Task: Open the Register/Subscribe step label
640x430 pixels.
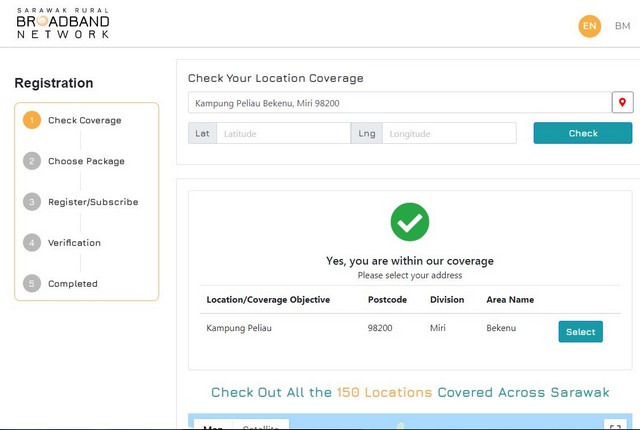Action: click(93, 202)
